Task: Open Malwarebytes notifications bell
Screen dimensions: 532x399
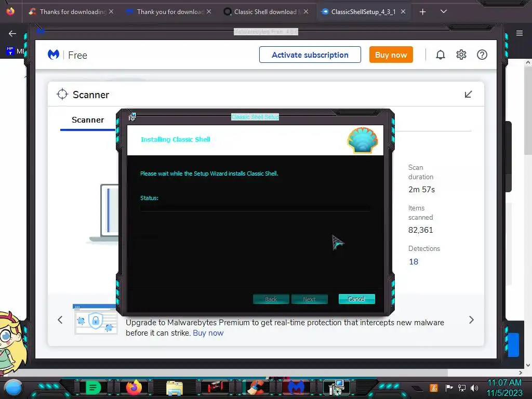Action: [440, 55]
